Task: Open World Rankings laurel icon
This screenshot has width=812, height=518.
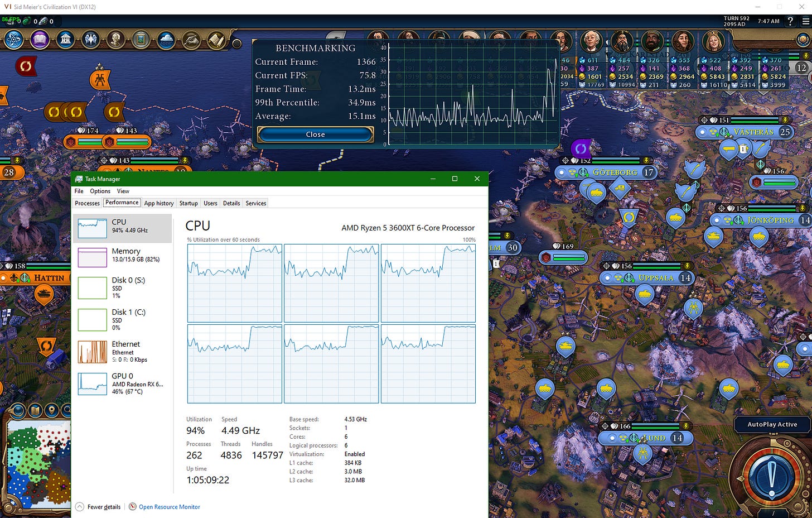Action: point(802,40)
